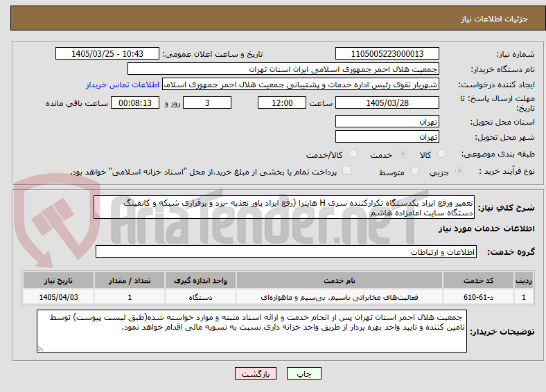Screen dimensions: 546x392
Task: Click the deadline time field 12:00
Action: pyautogui.click(x=282, y=103)
